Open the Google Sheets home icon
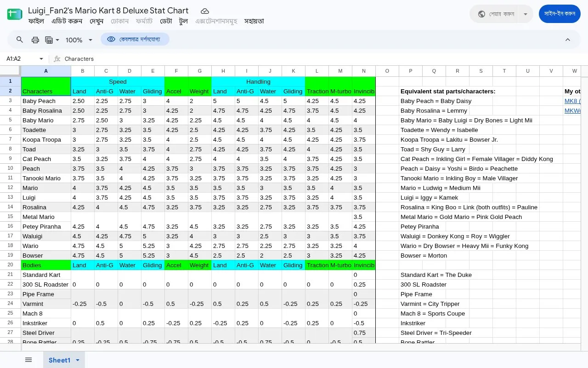 tap(15, 15)
